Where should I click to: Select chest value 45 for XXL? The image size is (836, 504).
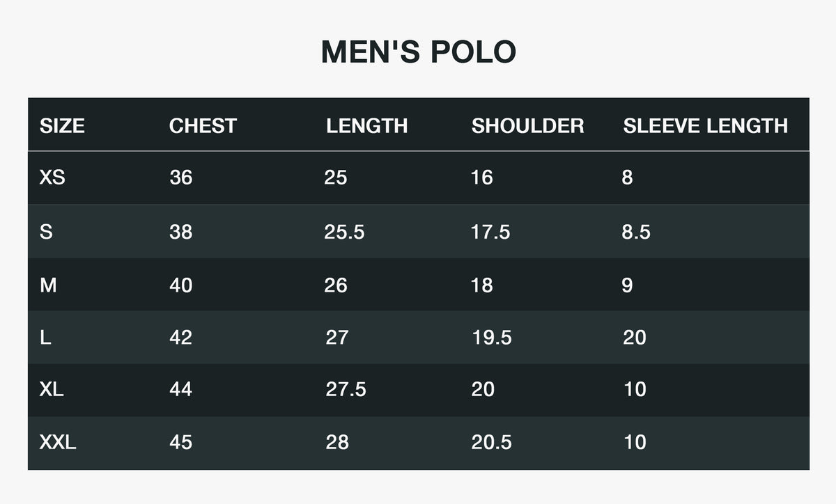point(180,442)
